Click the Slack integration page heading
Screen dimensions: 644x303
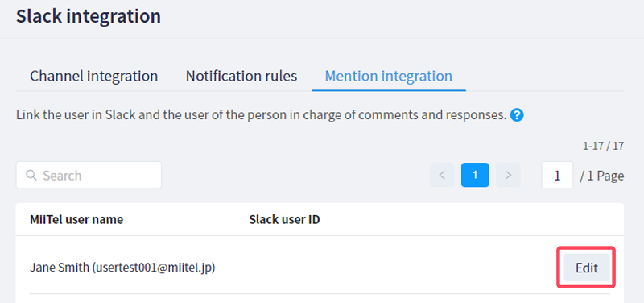tap(89, 16)
